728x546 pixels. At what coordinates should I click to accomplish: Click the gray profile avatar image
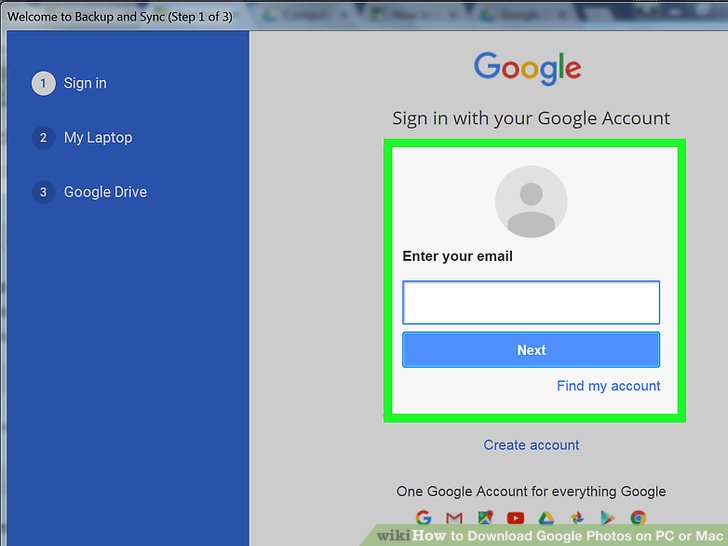(531, 202)
